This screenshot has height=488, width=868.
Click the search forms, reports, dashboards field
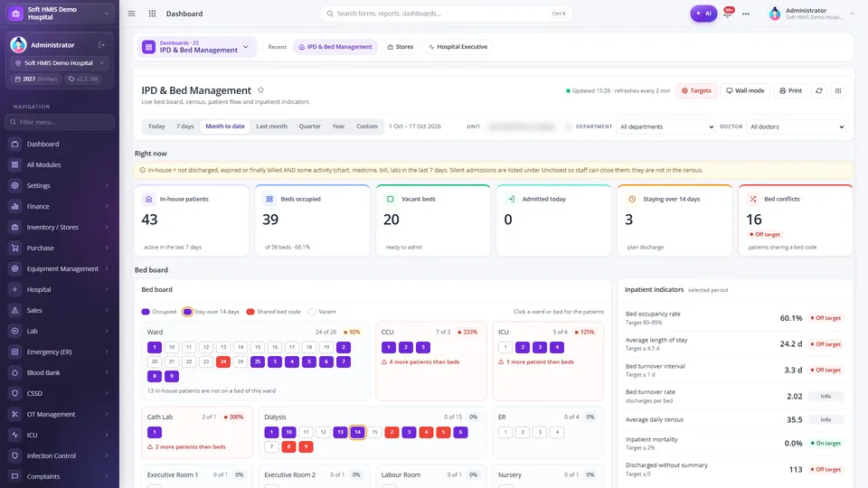(446, 14)
